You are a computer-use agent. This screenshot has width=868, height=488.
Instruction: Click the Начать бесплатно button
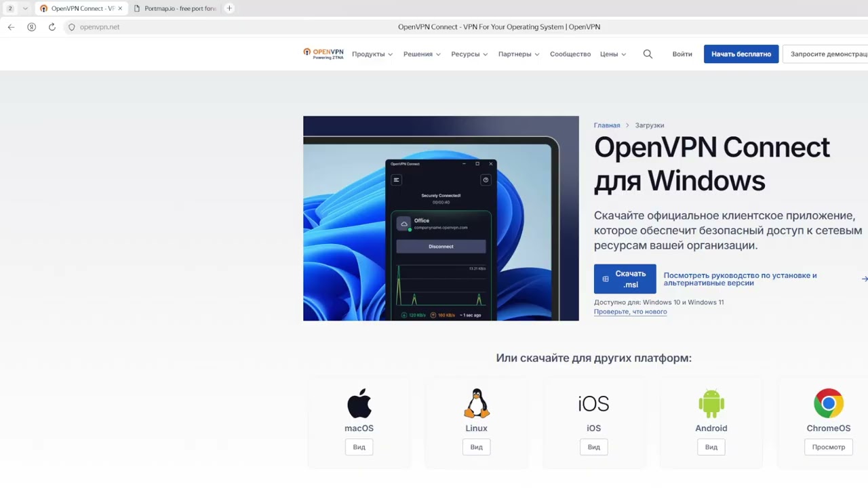pyautogui.click(x=741, y=54)
